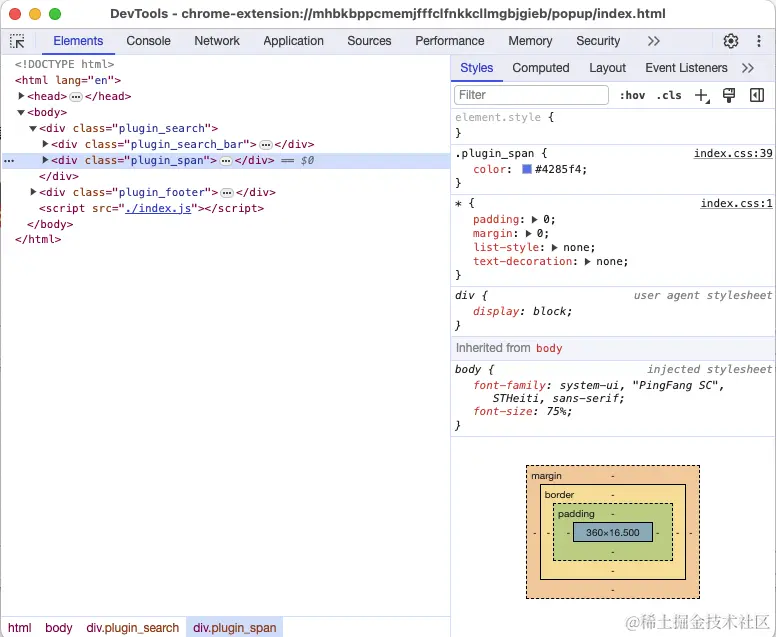Click the border label in box model
The image size is (776, 637).
tap(559, 495)
